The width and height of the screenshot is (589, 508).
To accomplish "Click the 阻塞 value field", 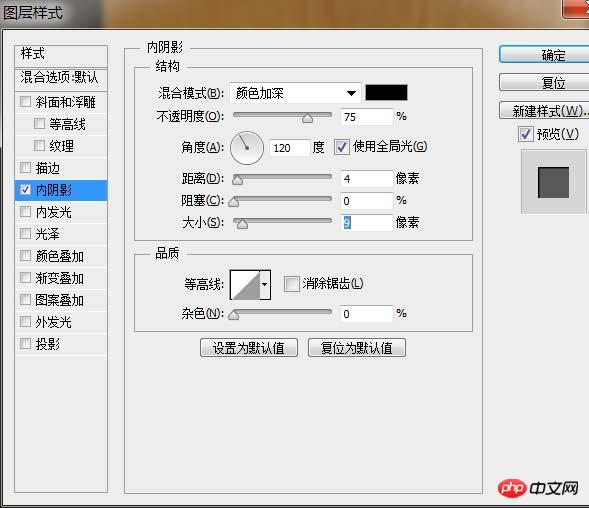I will (x=367, y=201).
